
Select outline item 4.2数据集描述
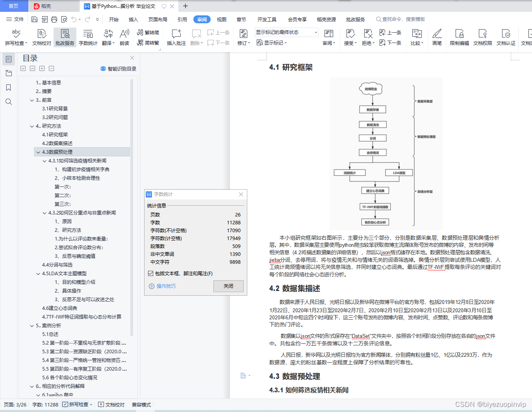tap(57, 144)
